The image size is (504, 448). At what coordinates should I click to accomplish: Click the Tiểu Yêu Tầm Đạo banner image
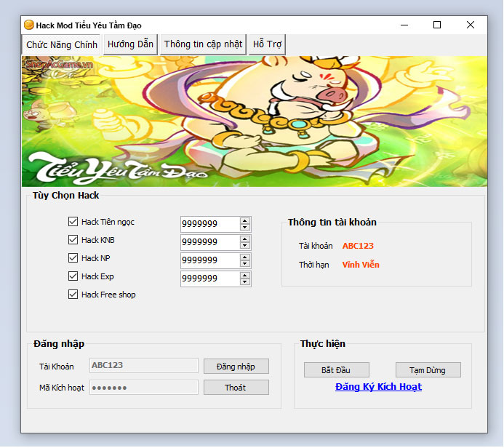[x=255, y=121]
